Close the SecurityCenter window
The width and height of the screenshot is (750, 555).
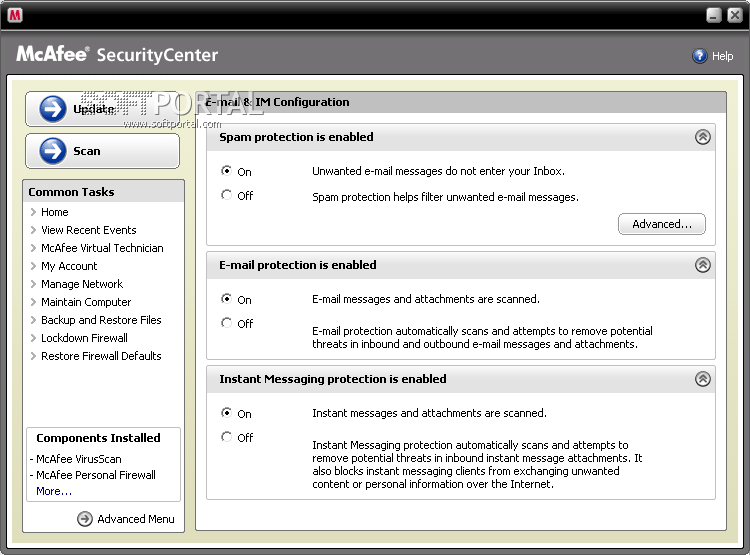[x=735, y=15]
